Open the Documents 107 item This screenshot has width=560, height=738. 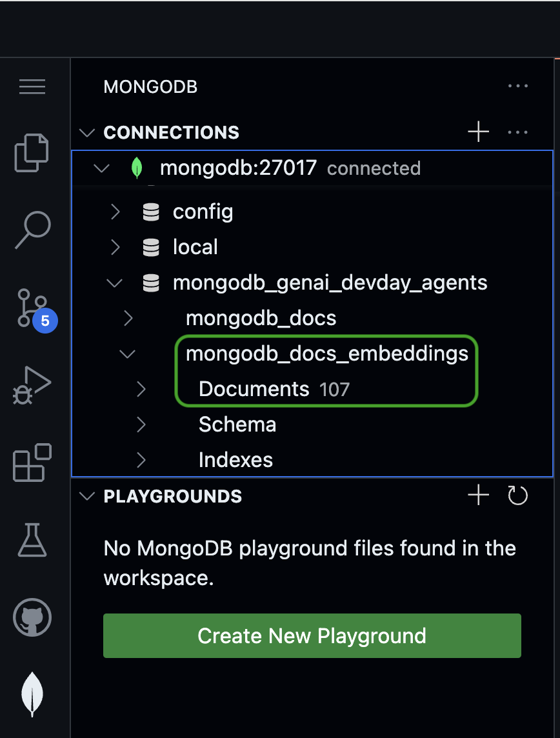click(x=274, y=389)
